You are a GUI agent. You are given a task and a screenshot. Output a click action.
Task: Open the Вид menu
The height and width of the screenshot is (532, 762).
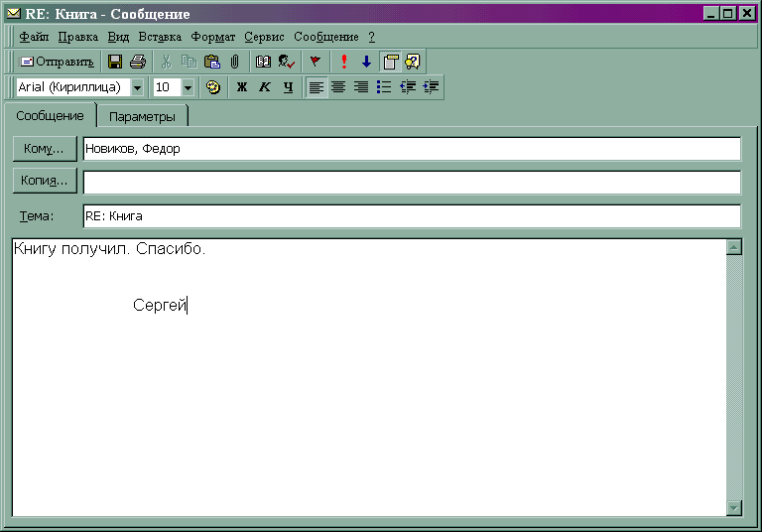(x=118, y=37)
